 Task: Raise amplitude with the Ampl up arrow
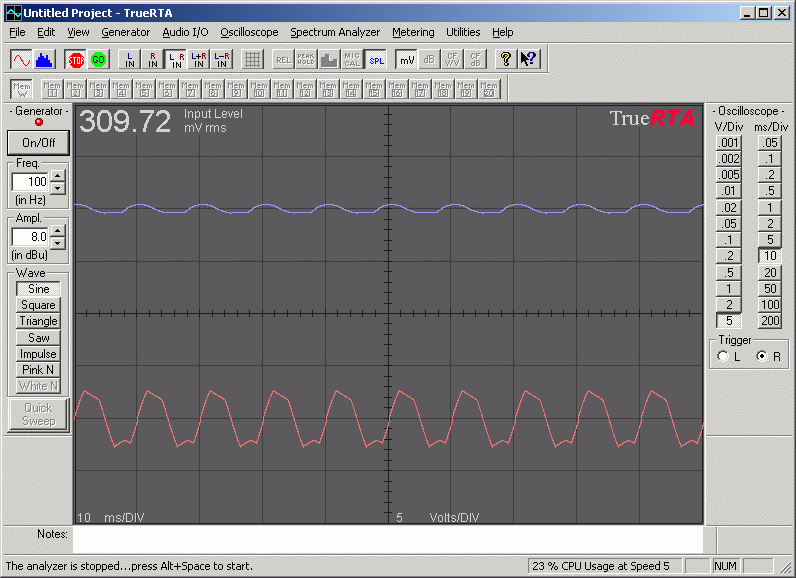[x=58, y=231]
